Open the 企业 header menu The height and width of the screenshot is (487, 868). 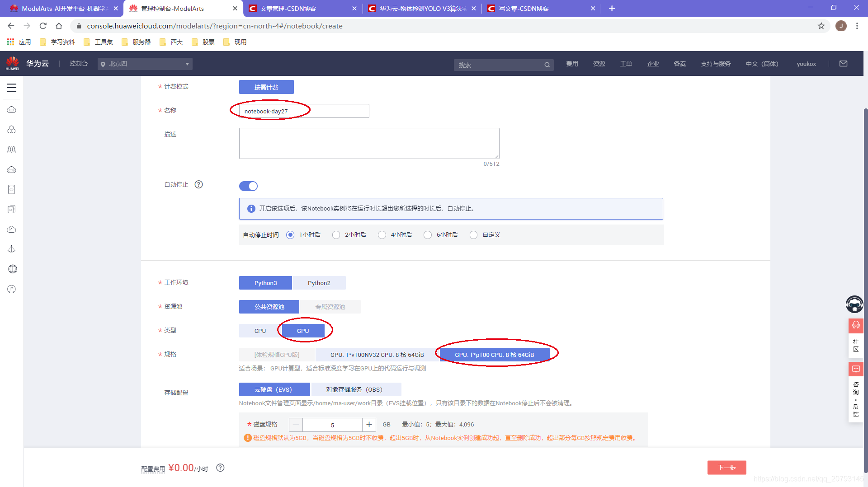(x=653, y=64)
